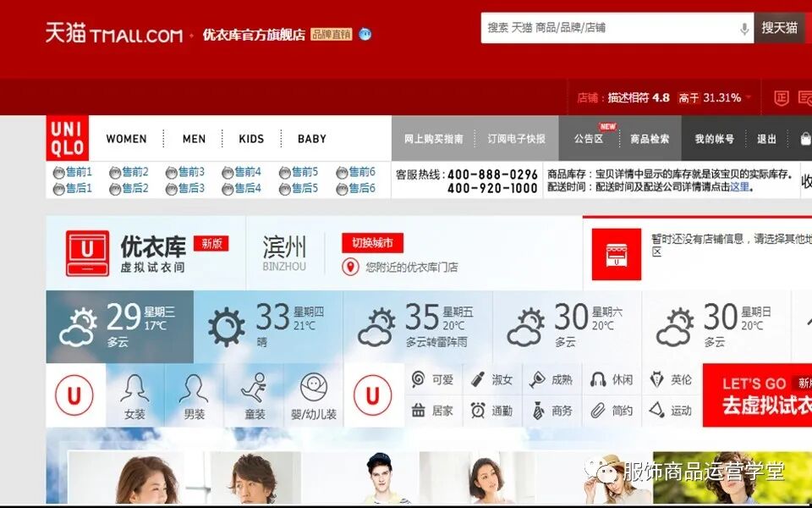Viewport: 812px width, 508px height.
Task: Click 退出 to log out
Action: point(767,139)
